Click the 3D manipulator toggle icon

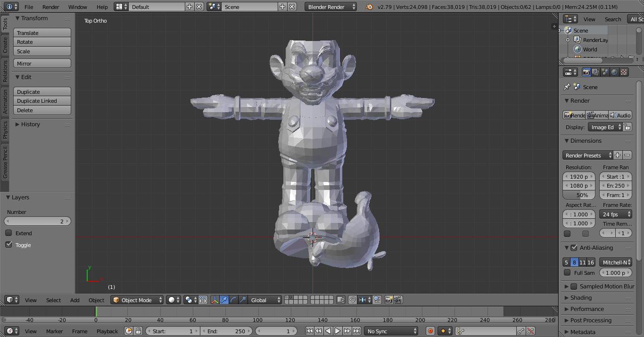click(x=215, y=300)
